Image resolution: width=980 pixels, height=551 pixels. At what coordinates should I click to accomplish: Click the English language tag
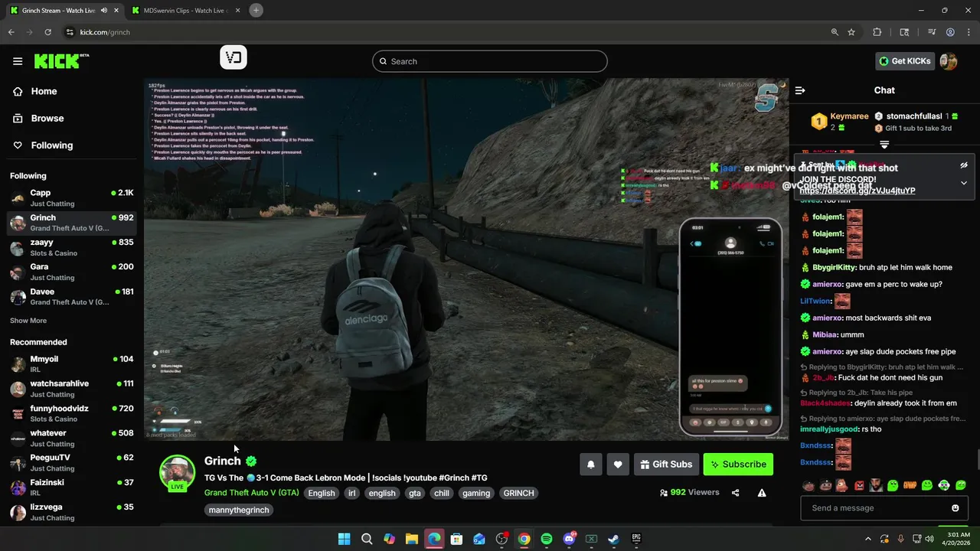(x=322, y=493)
